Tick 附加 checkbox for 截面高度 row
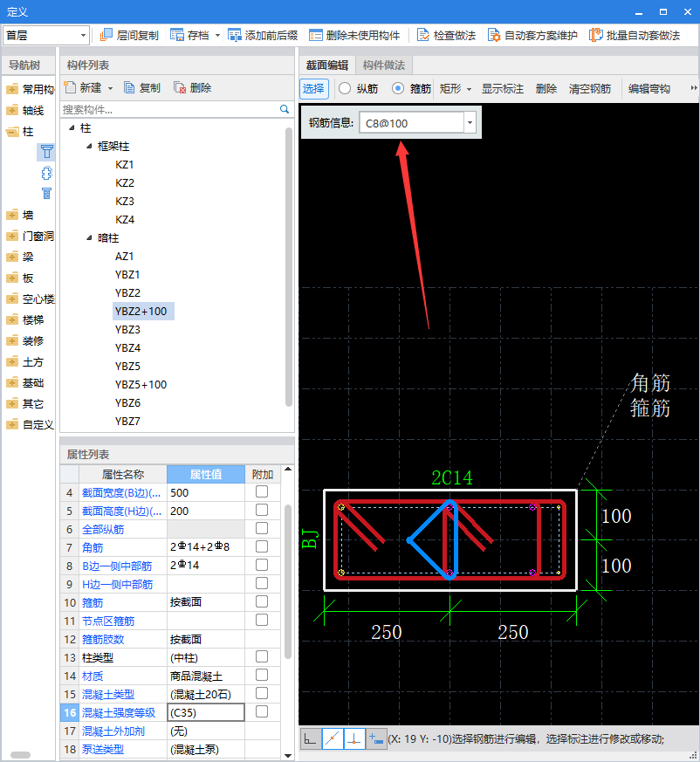This screenshot has height=762, width=700. coord(262,511)
